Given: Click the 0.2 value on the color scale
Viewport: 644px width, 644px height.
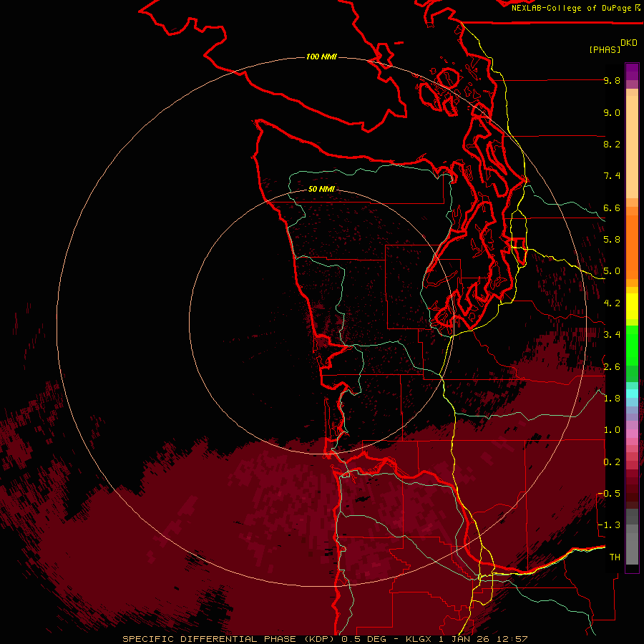Looking at the screenshot, I should (x=612, y=462).
